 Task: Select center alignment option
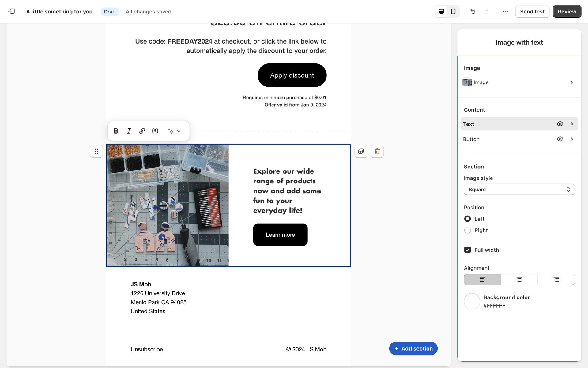(519, 279)
